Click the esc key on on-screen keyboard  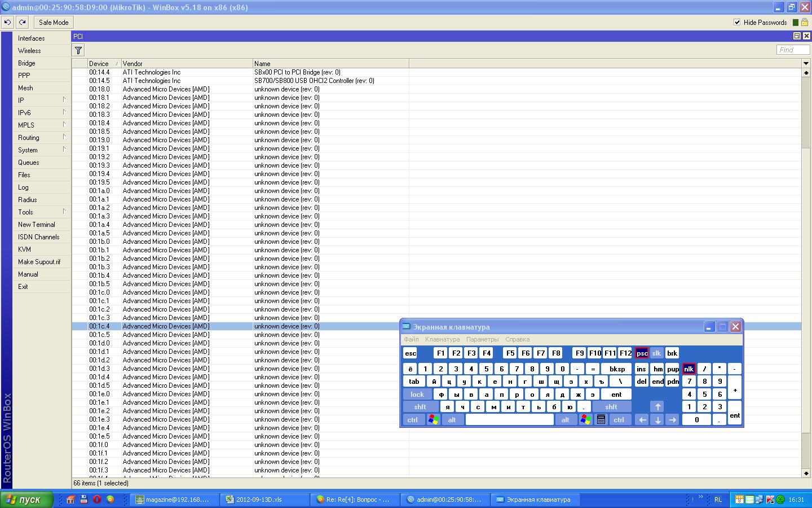coord(411,353)
